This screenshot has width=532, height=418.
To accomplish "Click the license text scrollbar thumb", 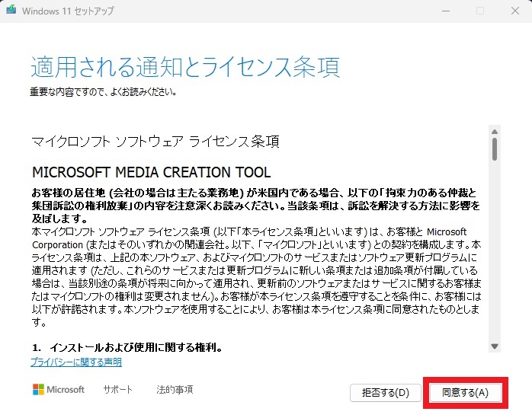I will coord(495,148).
